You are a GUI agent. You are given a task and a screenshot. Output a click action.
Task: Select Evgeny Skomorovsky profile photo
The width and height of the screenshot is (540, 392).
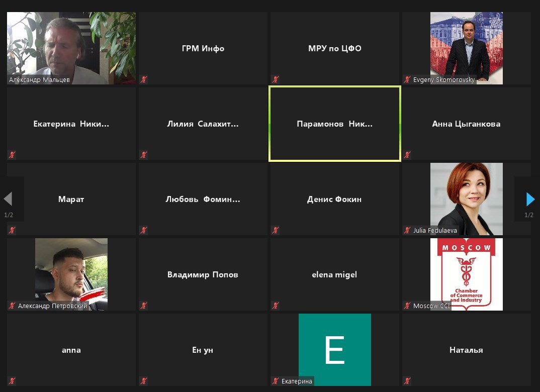pos(466,48)
